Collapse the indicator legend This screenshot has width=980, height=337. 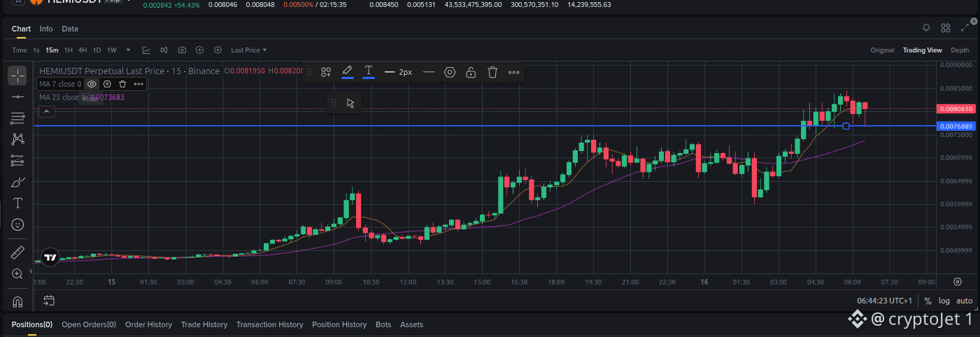[x=45, y=111]
